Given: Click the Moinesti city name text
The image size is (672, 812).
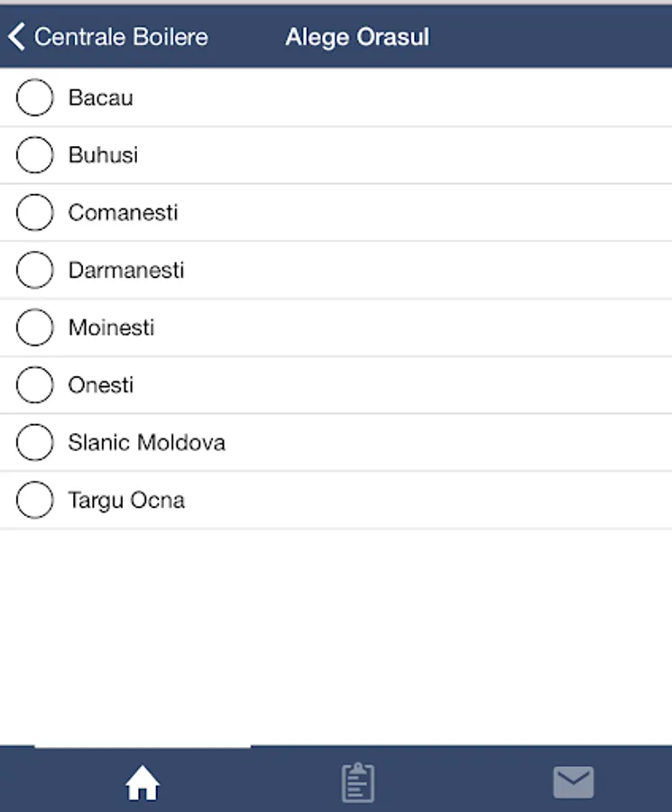Looking at the screenshot, I should click(111, 328).
